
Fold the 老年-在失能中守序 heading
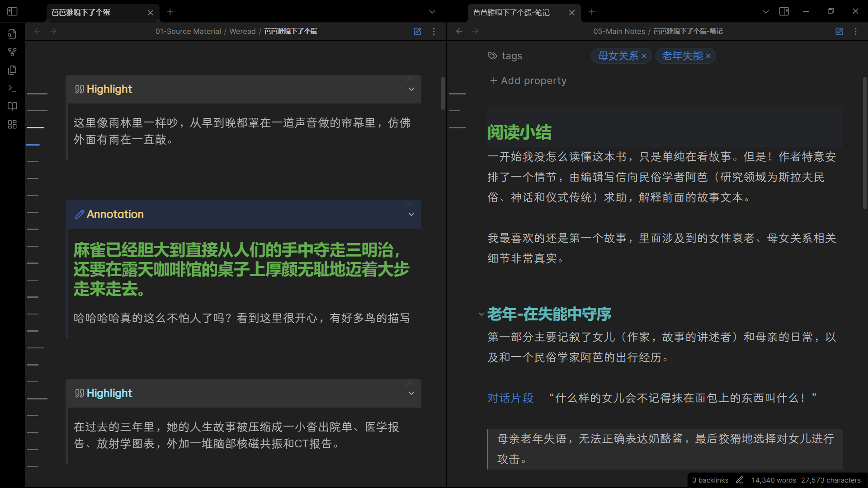point(481,314)
